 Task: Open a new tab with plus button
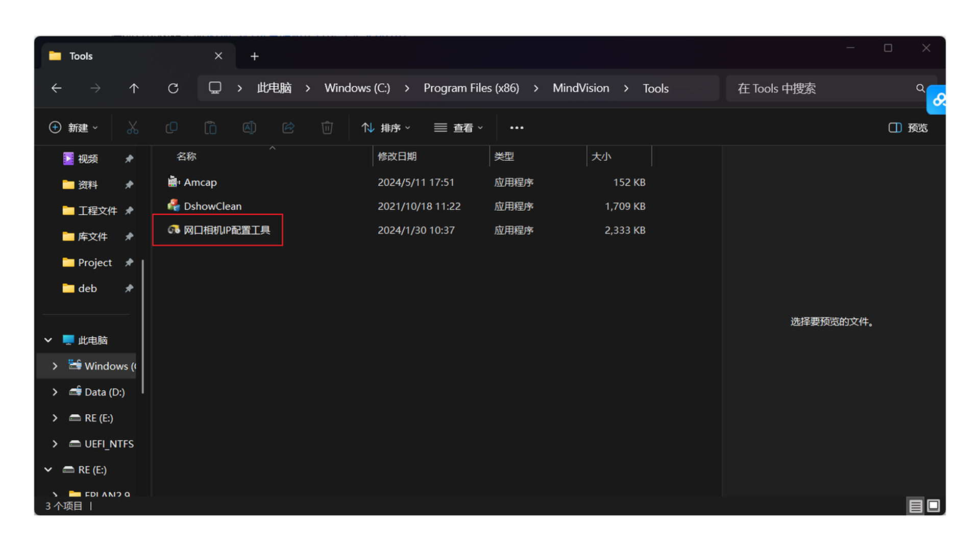254,56
